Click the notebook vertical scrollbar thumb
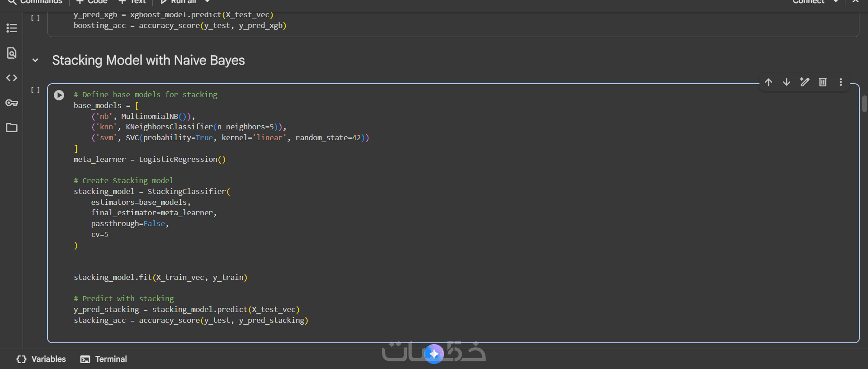 click(864, 104)
